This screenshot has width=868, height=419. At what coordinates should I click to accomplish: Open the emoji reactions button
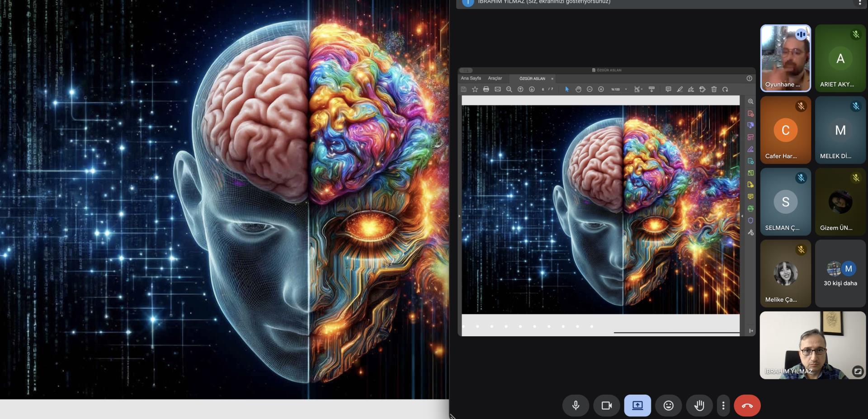(x=668, y=405)
